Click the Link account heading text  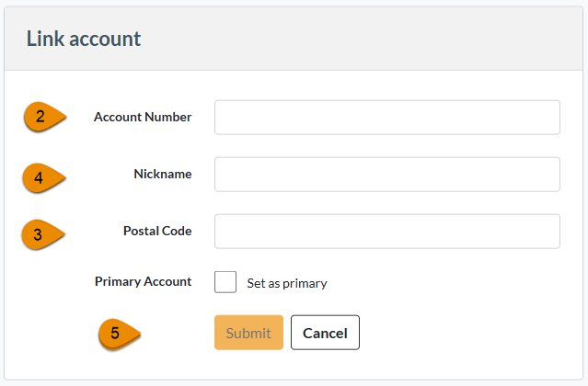(x=83, y=39)
